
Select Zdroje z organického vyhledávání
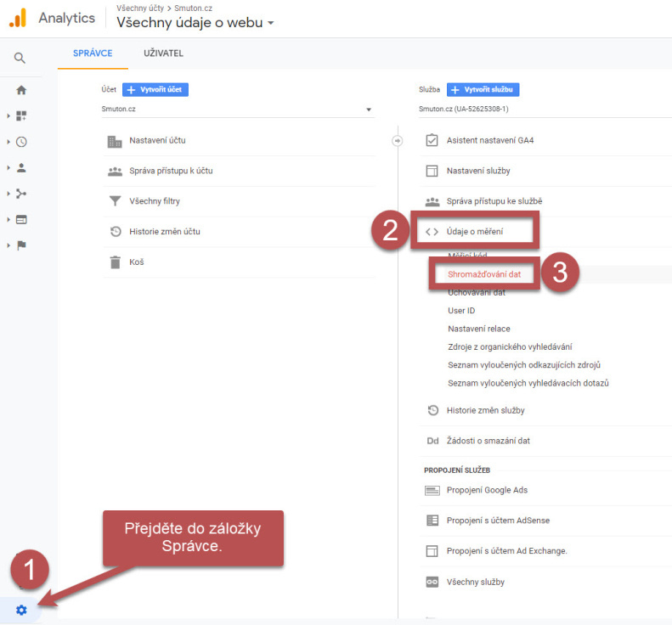click(510, 347)
